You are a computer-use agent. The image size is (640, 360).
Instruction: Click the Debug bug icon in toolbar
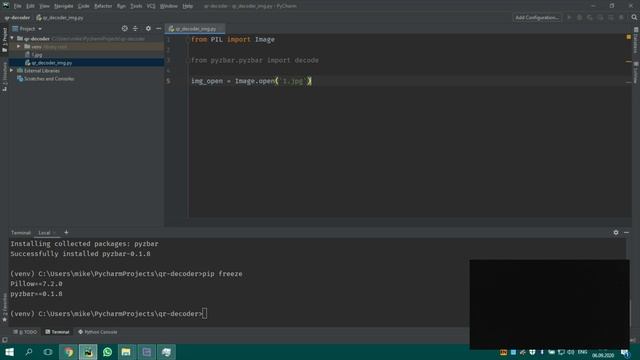580,18
